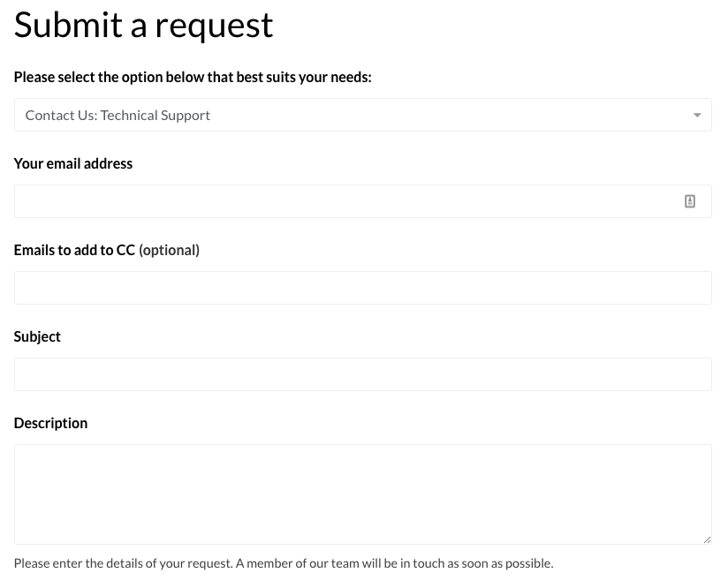Open the request type selection dropdown
The image size is (728, 588).
362,115
